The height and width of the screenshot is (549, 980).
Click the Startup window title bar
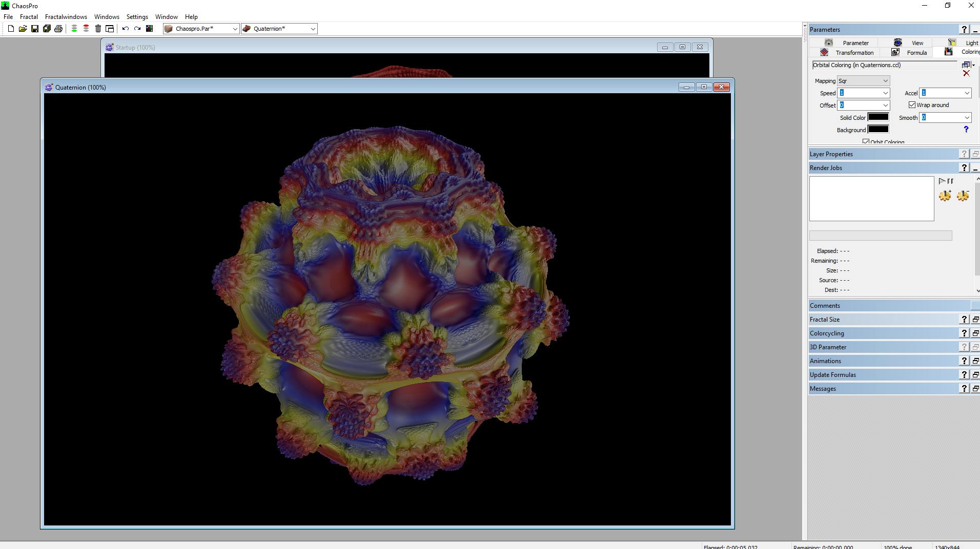(x=379, y=47)
